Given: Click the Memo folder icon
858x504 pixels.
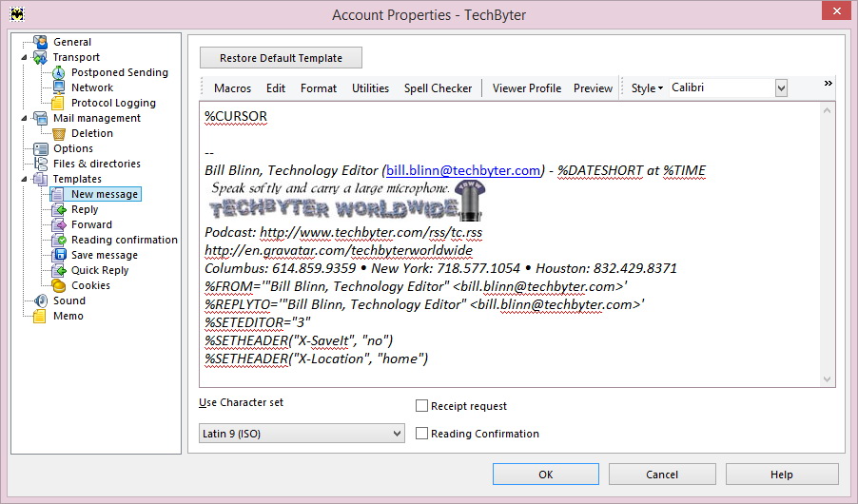Looking at the screenshot, I should coord(40,316).
